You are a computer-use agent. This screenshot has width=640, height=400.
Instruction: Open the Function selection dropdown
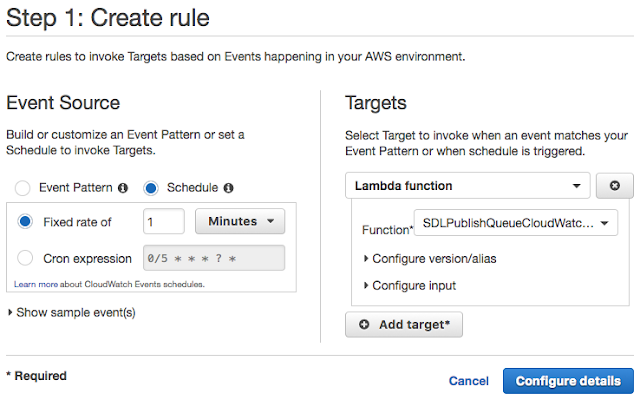coord(515,223)
